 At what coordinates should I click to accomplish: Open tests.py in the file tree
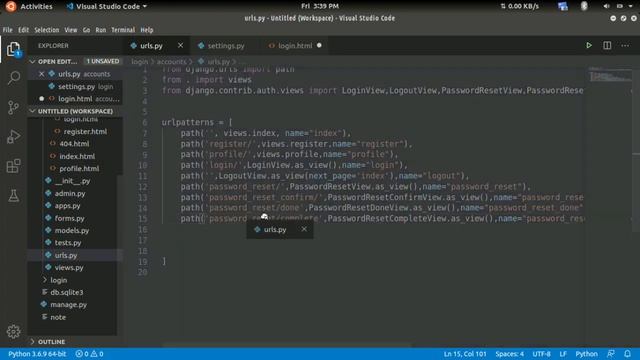click(x=68, y=243)
